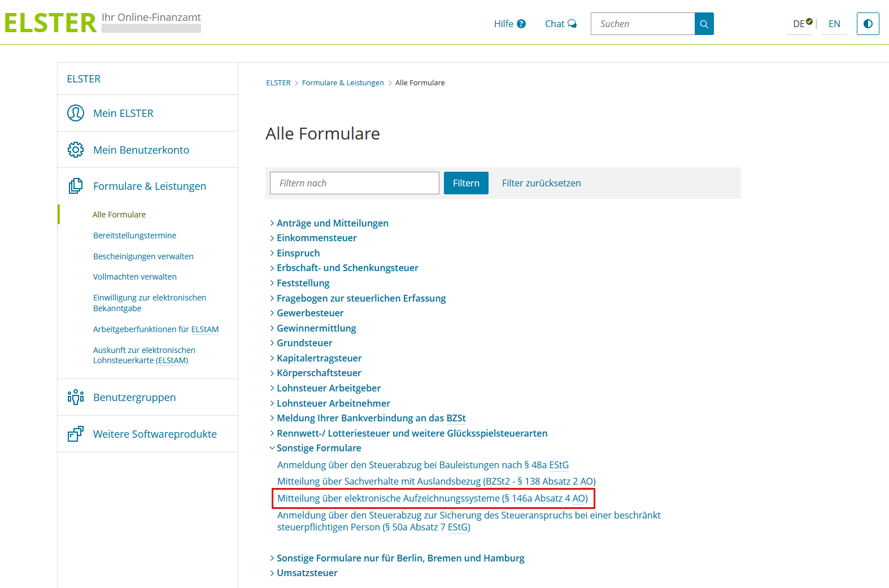Switch language to EN
889x588 pixels.
[x=834, y=24]
